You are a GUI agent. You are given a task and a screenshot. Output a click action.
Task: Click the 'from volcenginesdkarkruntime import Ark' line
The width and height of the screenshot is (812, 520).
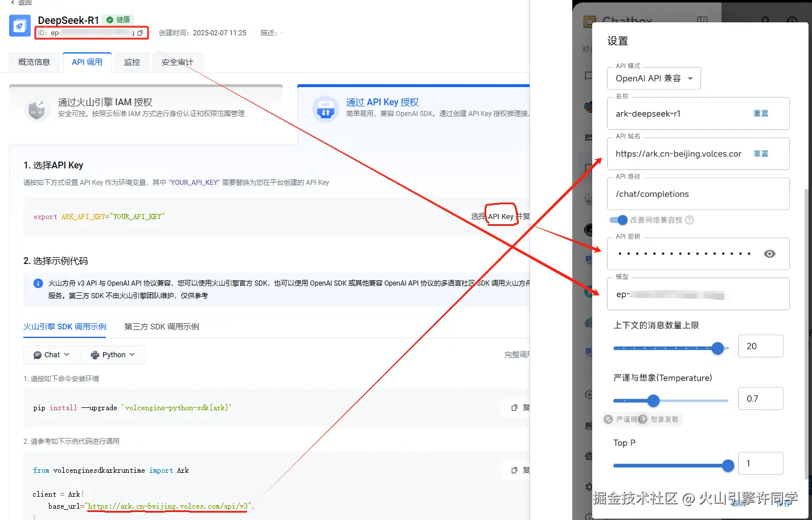pyautogui.click(x=111, y=471)
